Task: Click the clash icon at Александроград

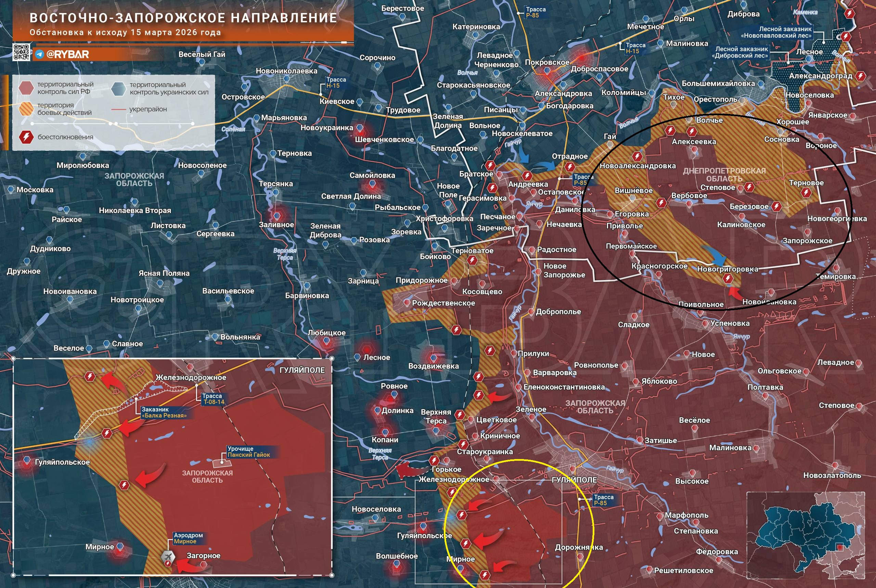Action: [x=861, y=76]
